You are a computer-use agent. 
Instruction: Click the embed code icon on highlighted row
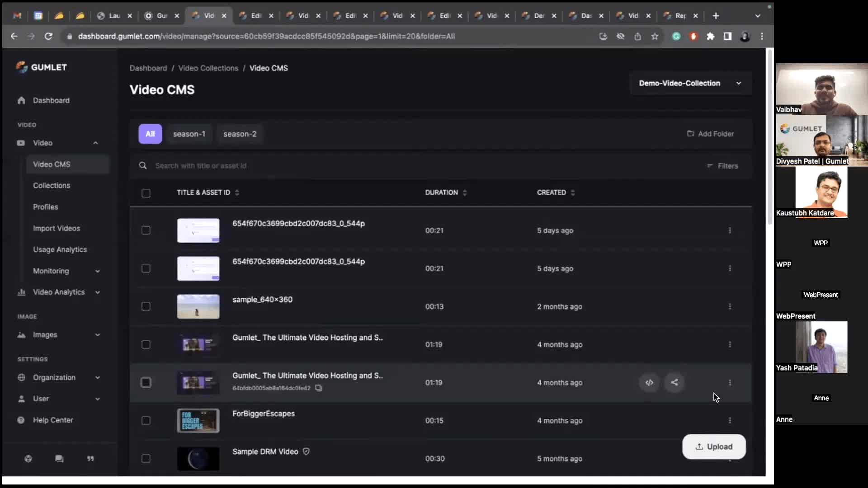649,382
